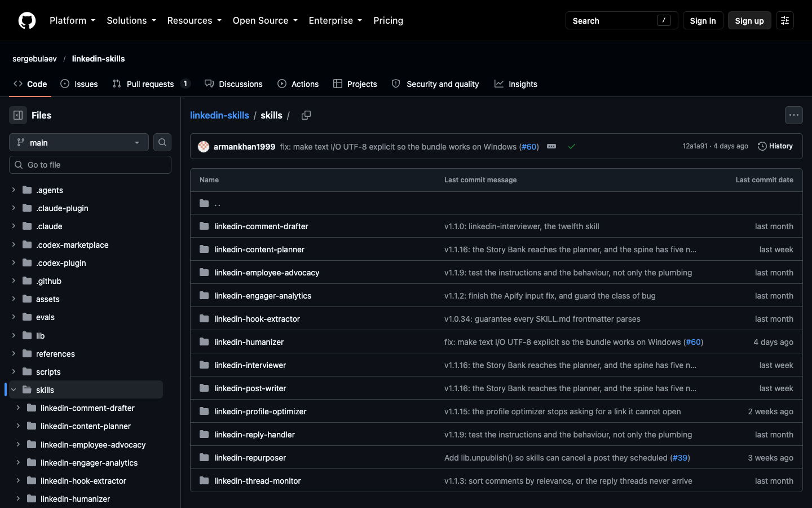Open the linkedin-skills breadcrumb link

tap(219, 115)
